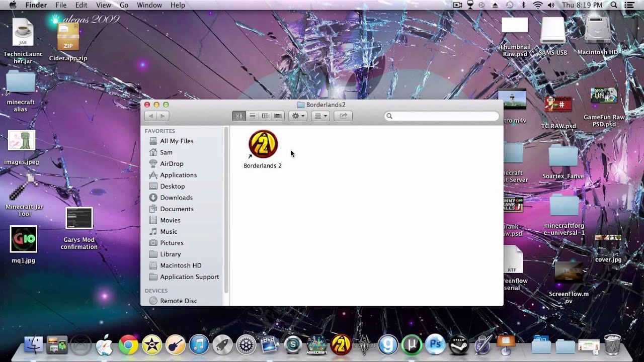Click the 8:19 PM clock
The width and height of the screenshot is (644, 362).
click(x=582, y=5)
